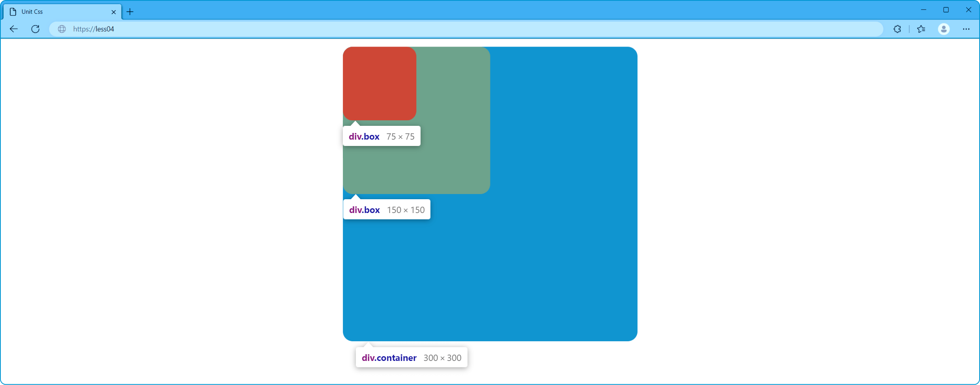Click the div.container 300 × 300 tooltip
Viewport: 980px width, 385px height.
pos(411,357)
